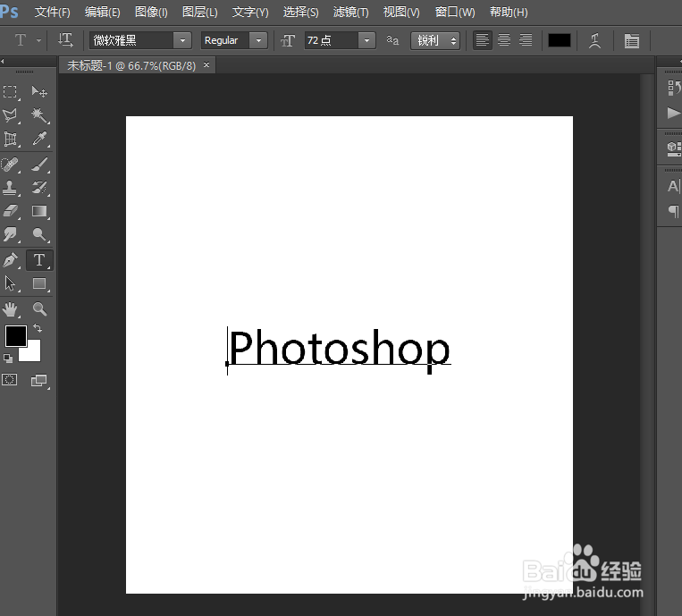Open the 帮助(H) menu
The width and height of the screenshot is (682, 616).
click(509, 13)
